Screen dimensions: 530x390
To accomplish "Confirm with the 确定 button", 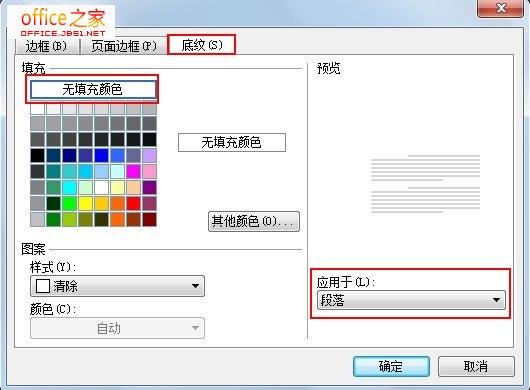I will [391, 366].
